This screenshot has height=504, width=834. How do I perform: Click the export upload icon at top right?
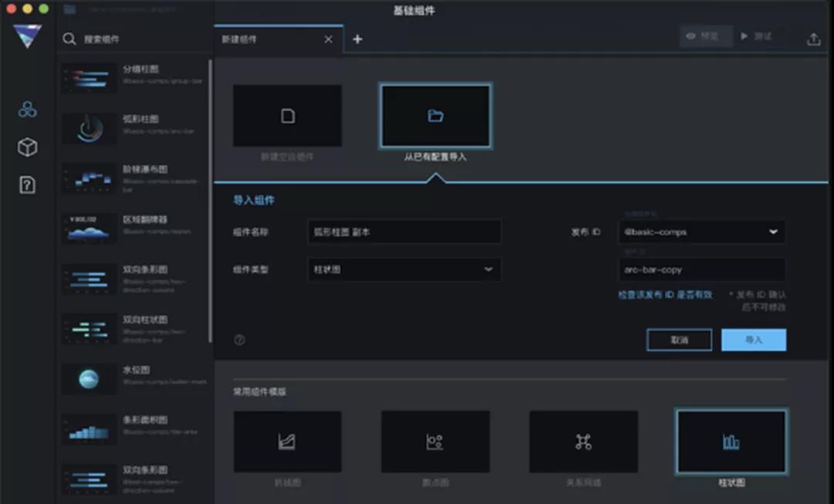tap(813, 39)
